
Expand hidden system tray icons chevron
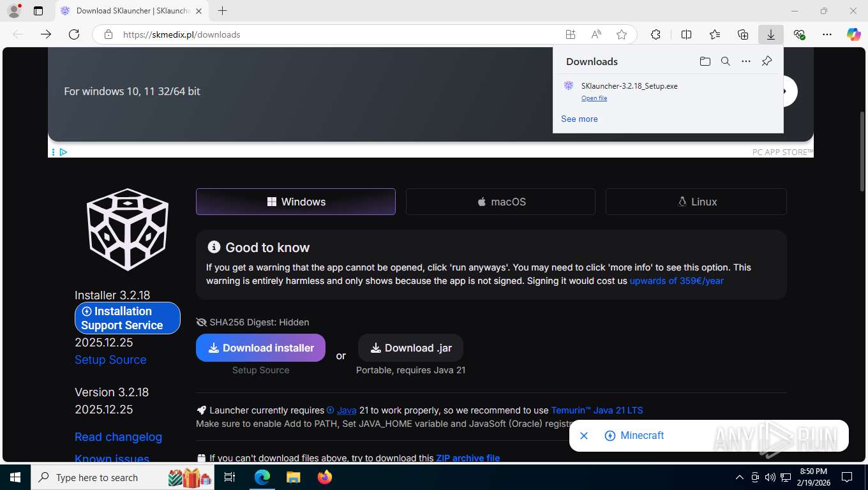click(x=740, y=477)
